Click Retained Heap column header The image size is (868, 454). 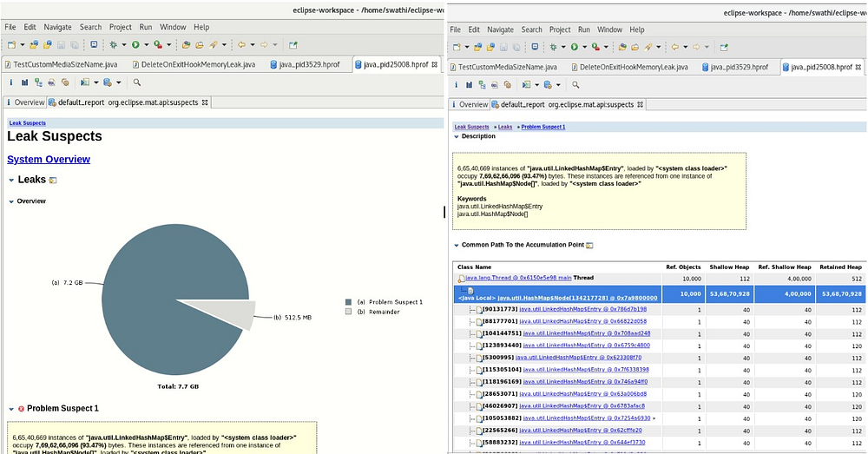pos(840,266)
